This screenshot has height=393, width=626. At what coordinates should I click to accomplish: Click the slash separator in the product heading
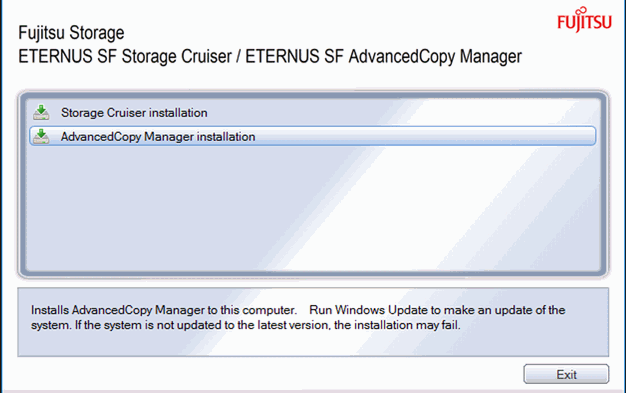[238, 56]
